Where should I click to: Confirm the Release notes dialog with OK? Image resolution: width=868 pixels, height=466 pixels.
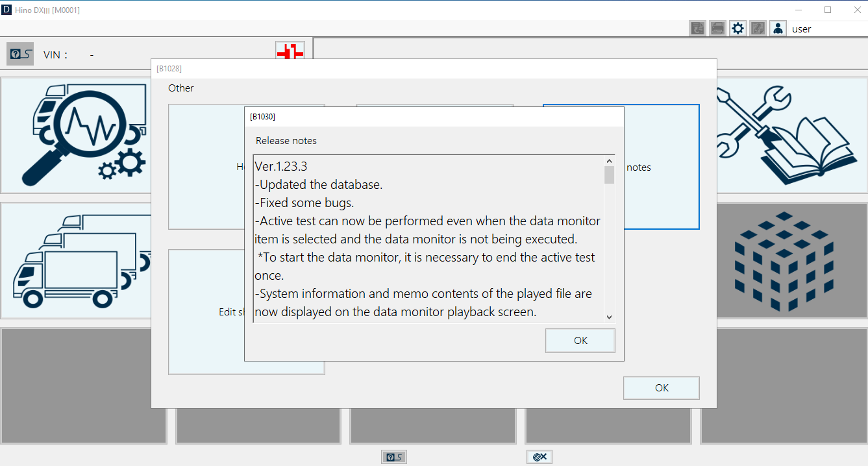point(580,341)
